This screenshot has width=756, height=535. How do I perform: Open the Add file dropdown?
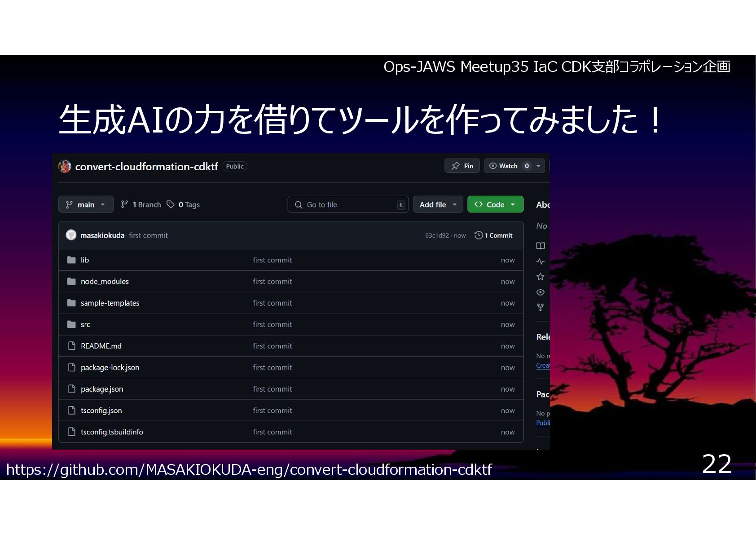pyautogui.click(x=438, y=204)
